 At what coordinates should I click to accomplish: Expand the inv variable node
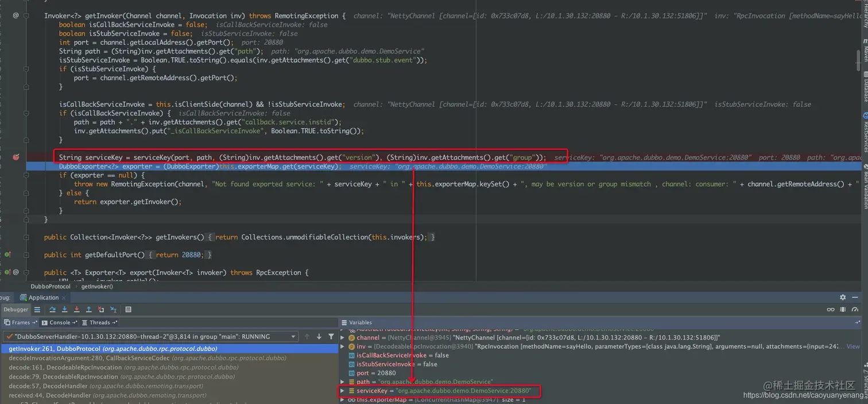tap(343, 347)
